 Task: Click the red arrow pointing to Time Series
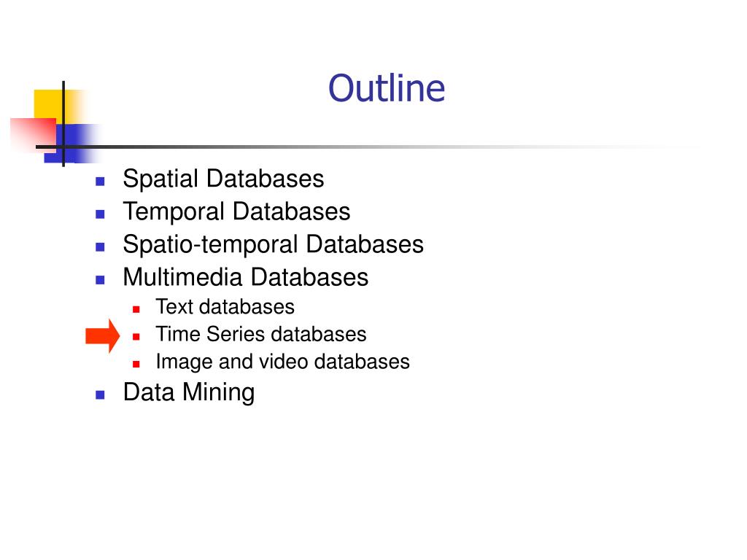click(102, 336)
